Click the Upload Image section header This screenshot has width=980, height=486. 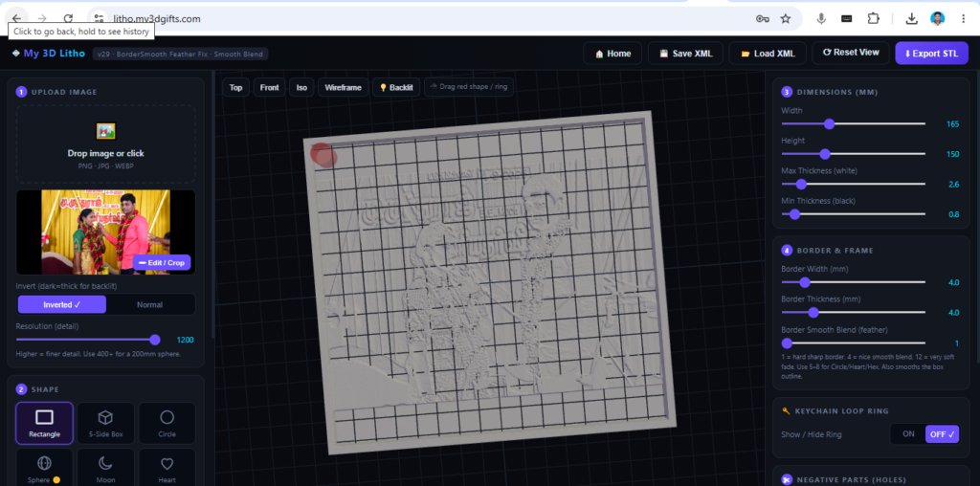pyautogui.click(x=56, y=92)
